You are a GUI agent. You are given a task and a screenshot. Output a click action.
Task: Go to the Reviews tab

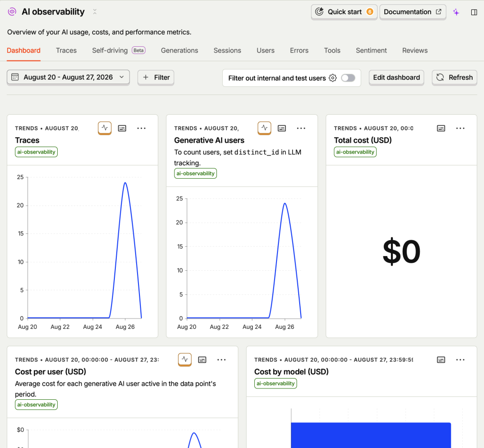(x=415, y=51)
